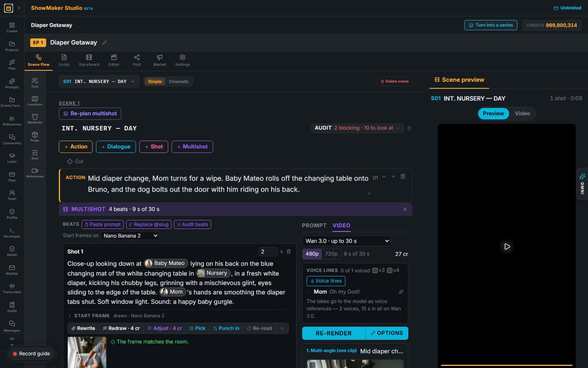Click the Re-plan multishot button
Screen dimensions: 588x368
pyautogui.click(x=90, y=114)
